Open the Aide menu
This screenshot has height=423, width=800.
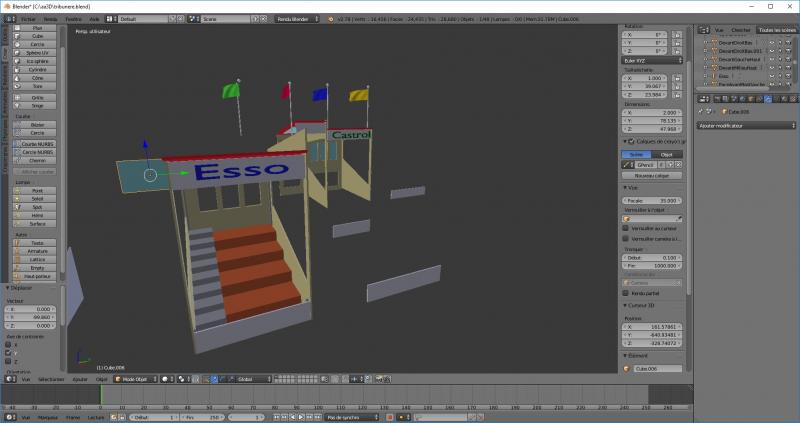click(x=94, y=18)
